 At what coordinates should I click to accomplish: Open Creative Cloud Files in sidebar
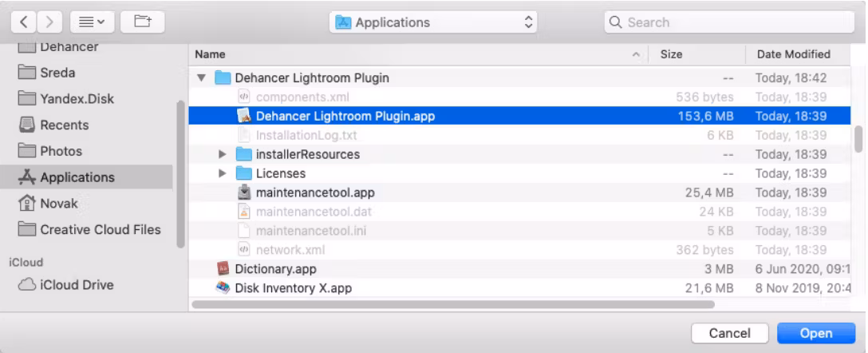101,229
